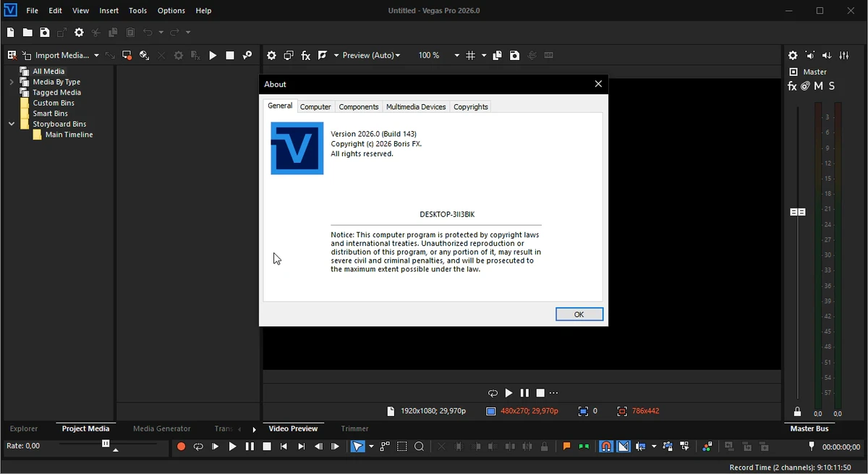The image size is (868, 474).
Task: Click OK in the About dialog
Action: [579, 314]
